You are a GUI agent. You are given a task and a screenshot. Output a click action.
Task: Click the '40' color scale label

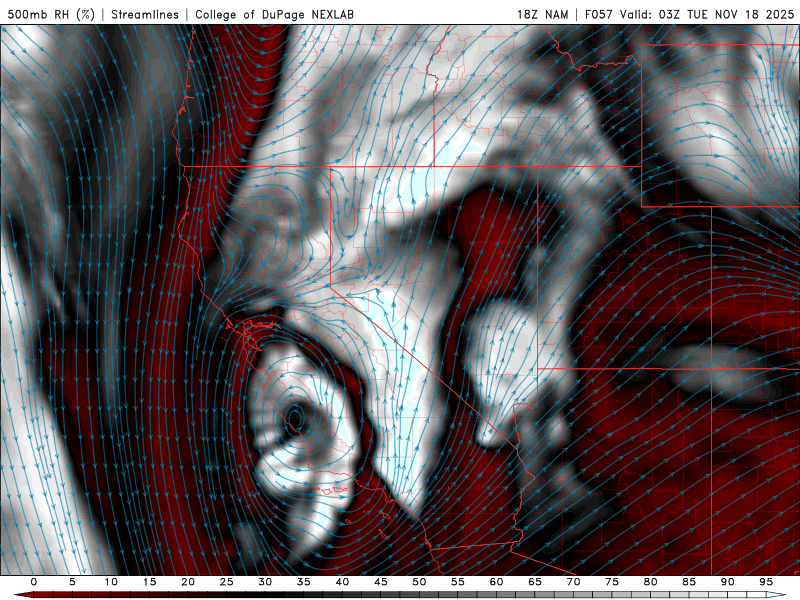tap(342, 582)
